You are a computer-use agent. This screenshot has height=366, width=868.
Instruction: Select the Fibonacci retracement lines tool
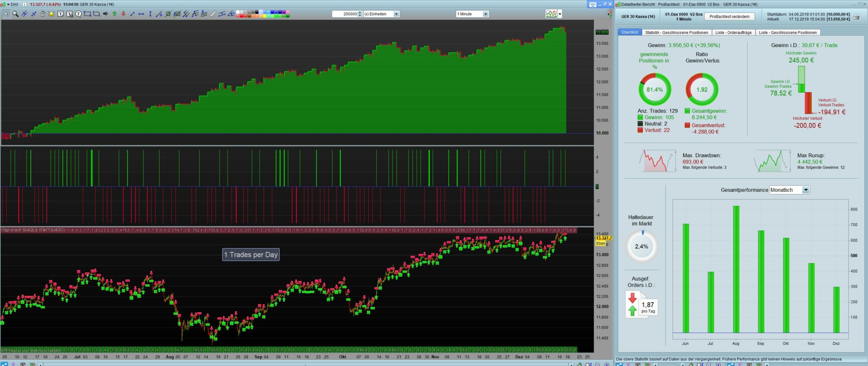[204, 14]
